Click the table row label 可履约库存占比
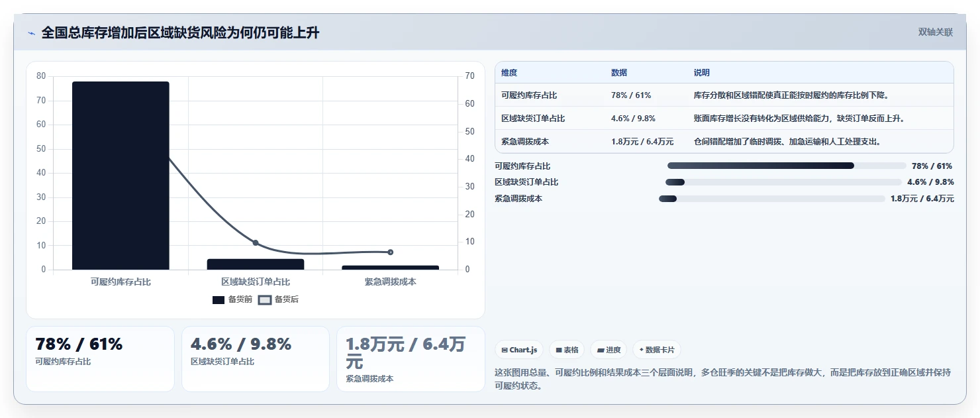980x418 pixels. (529, 95)
